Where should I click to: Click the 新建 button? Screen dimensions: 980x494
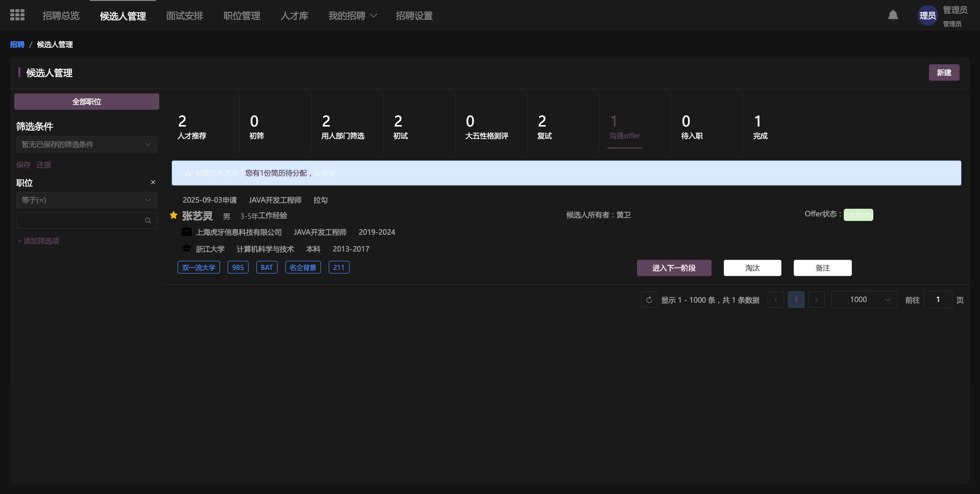(x=943, y=72)
